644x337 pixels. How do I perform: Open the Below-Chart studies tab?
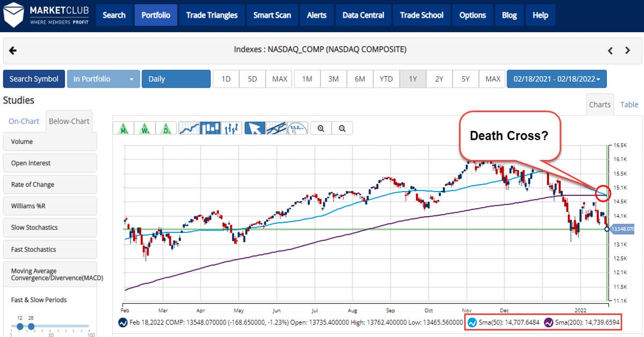coord(69,121)
